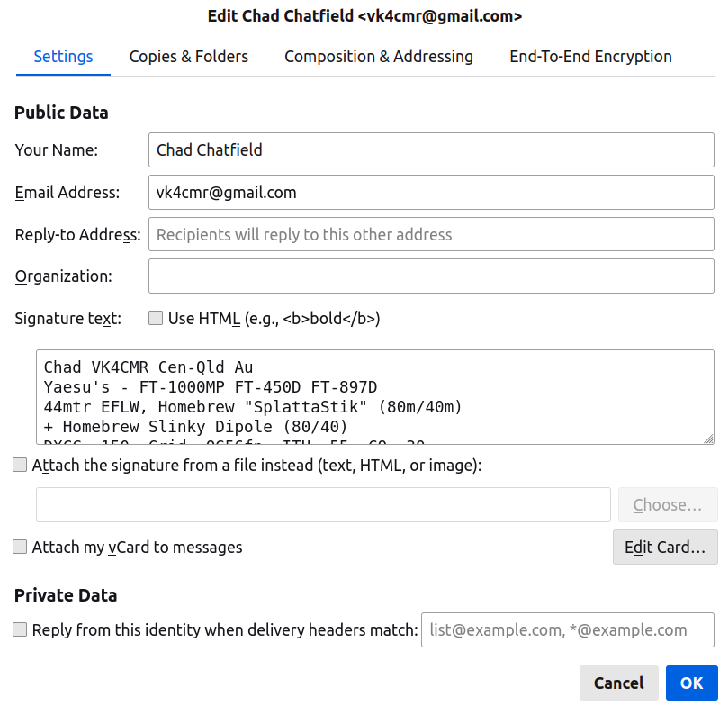
Task: Click the signature file path field
Action: pyautogui.click(x=323, y=505)
